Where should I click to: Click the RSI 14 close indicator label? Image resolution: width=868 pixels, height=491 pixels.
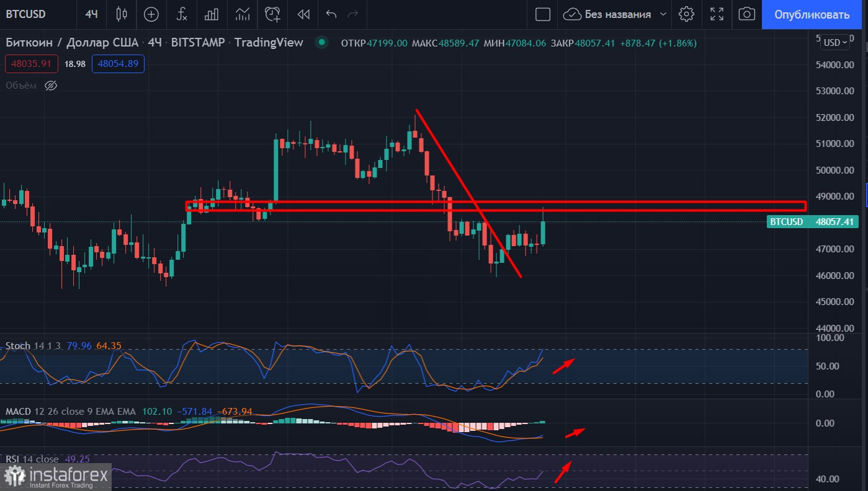click(32, 459)
